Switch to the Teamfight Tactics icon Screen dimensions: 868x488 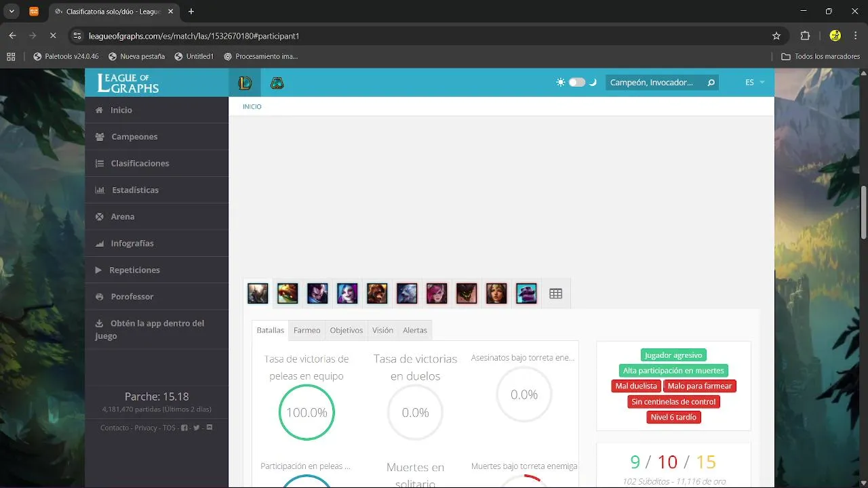277,83
